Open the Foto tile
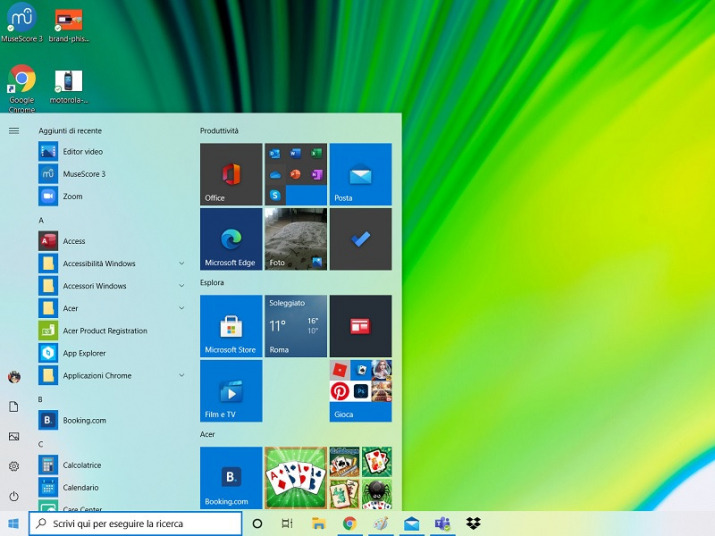This screenshot has height=536, width=715. click(x=295, y=239)
